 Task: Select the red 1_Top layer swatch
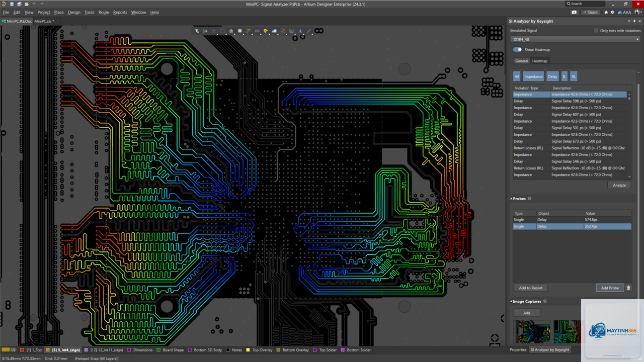point(22,350)
